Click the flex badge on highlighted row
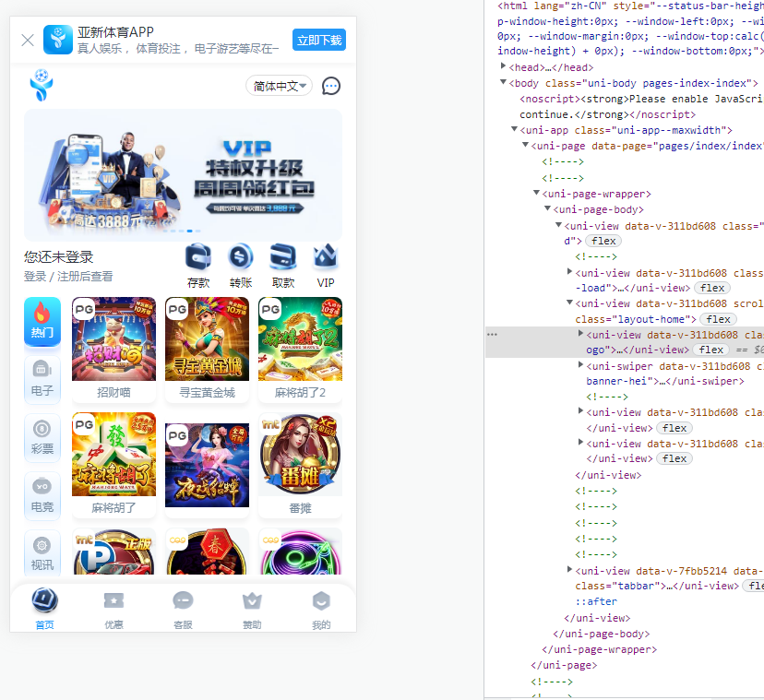Viewport: 764px width, 700px height. click(710, 350)
